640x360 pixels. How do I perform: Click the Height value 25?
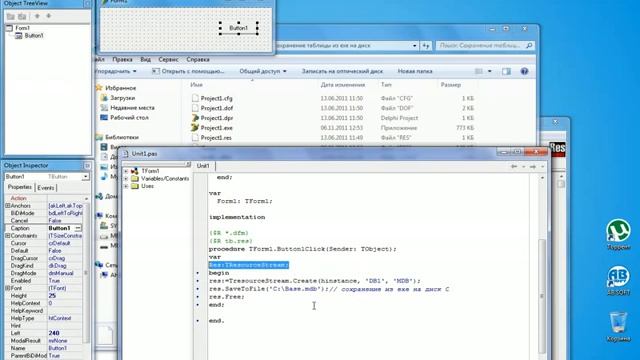tap(52, 296)
